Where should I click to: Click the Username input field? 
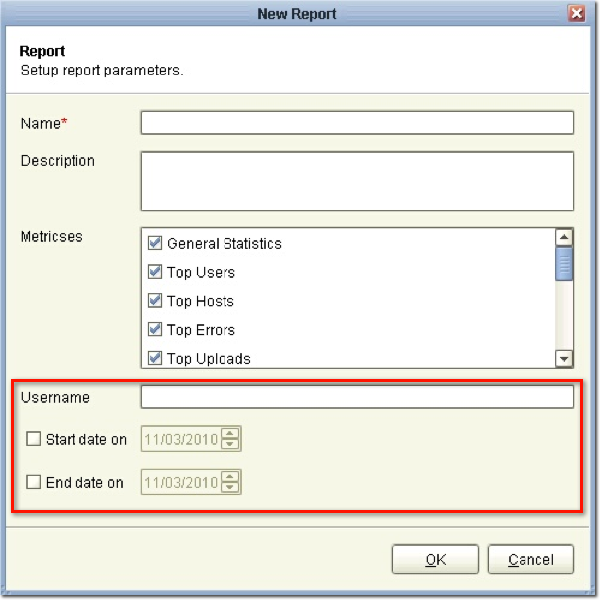(x=357, y=397)
